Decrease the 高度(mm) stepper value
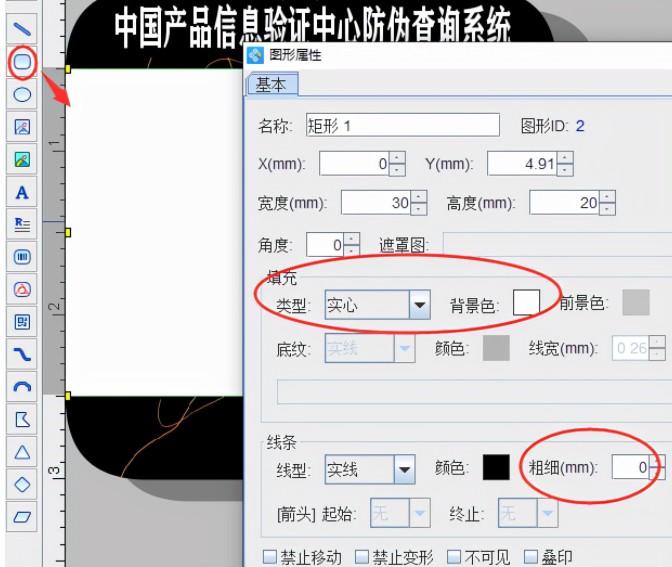This screenshot has height=567, width=672. pyautogui.click(x=608, y=209)
